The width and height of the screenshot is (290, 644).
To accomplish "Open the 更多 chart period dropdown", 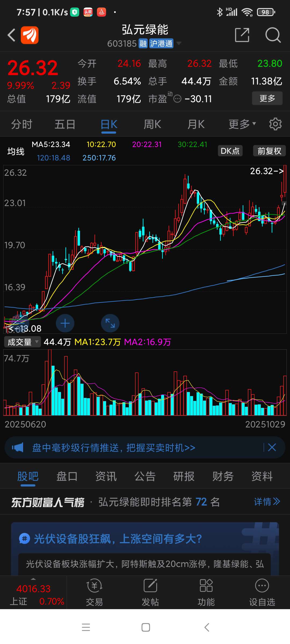I will point(242,124).
